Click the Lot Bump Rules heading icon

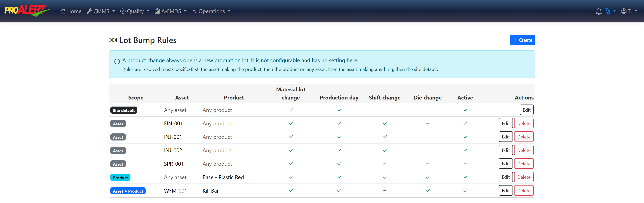click(113, 40)
